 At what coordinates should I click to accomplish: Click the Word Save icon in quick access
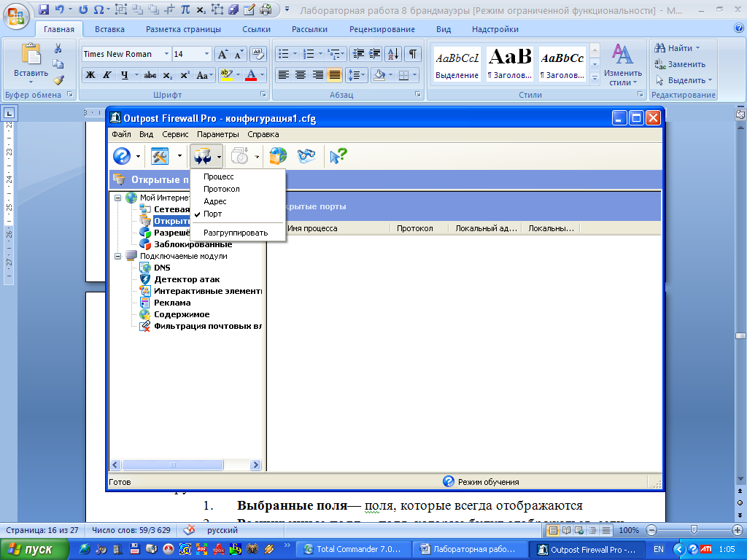point(43,9)
